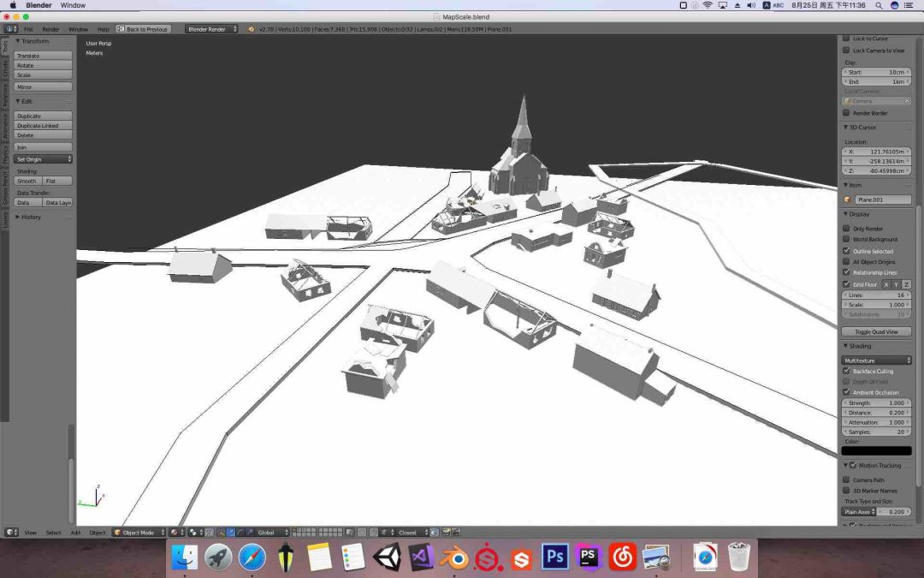Viewport: 924px width, 578px height.
Task: Click the editor type icon in info header
Action: 11,29
